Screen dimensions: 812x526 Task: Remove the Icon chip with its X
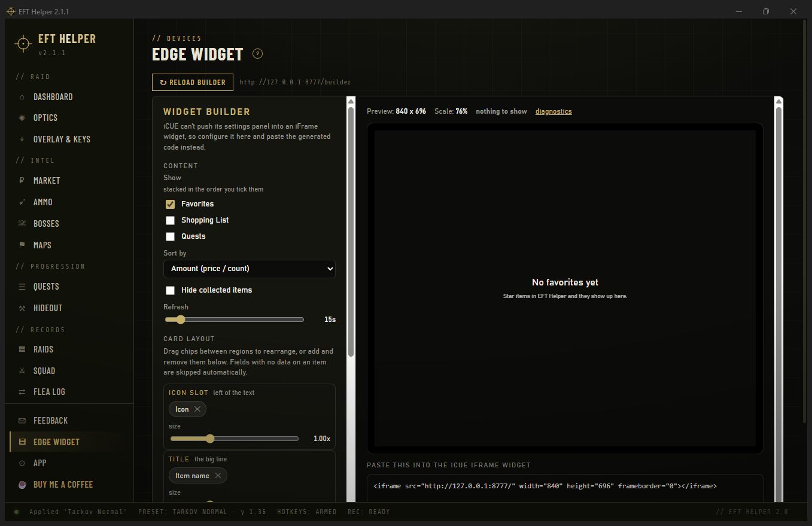click(197, 409)
